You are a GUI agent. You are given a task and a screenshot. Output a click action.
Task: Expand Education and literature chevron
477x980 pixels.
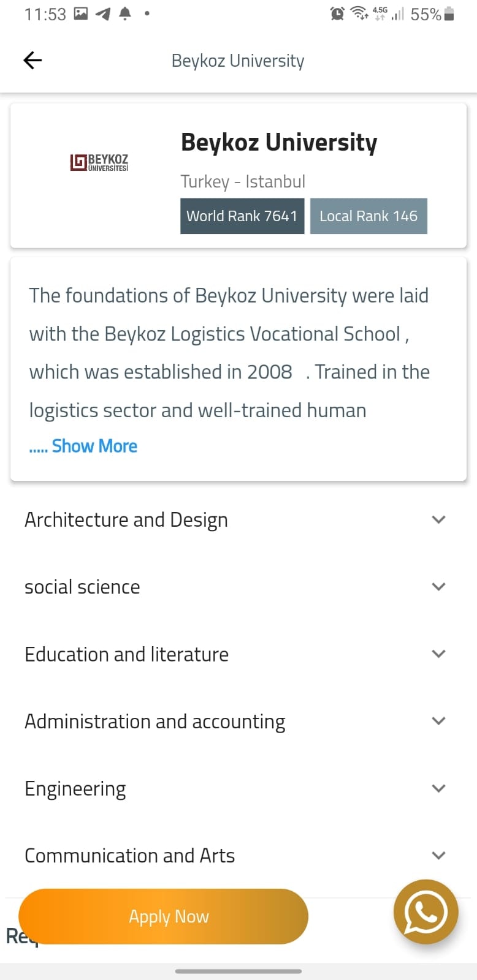(x=438, y=654)
